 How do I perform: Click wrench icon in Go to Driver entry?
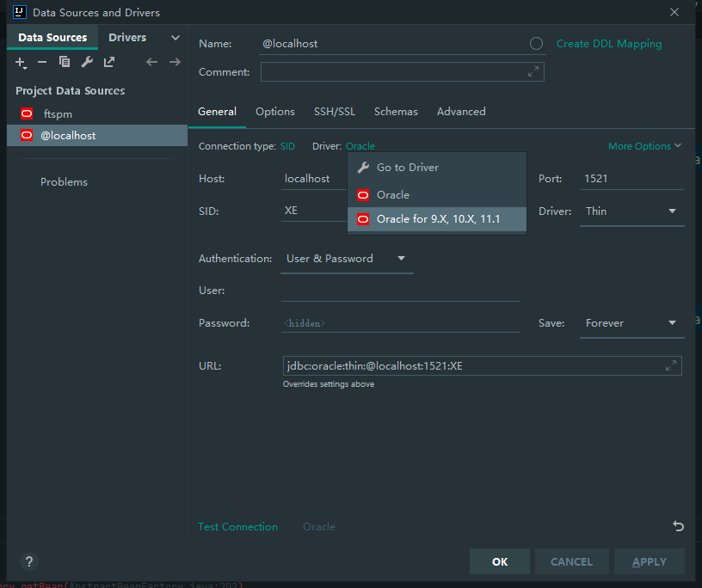(363, 168)
